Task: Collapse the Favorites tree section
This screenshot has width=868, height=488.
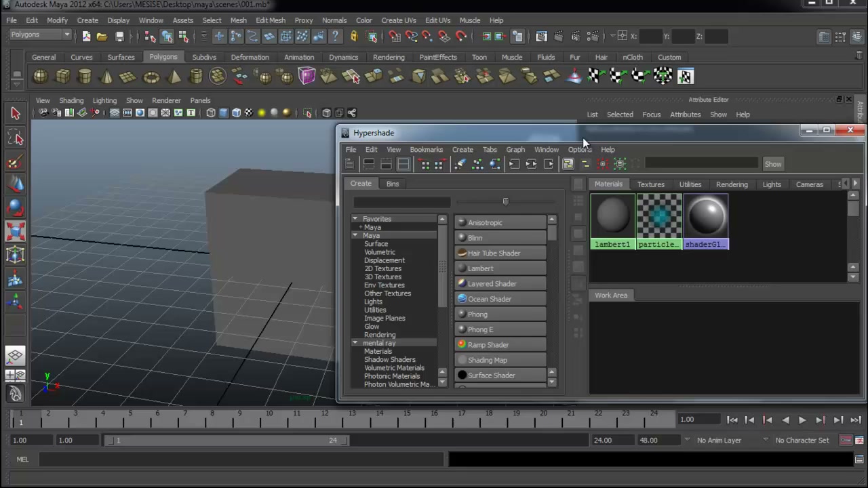Action: [x=355, y=219]
